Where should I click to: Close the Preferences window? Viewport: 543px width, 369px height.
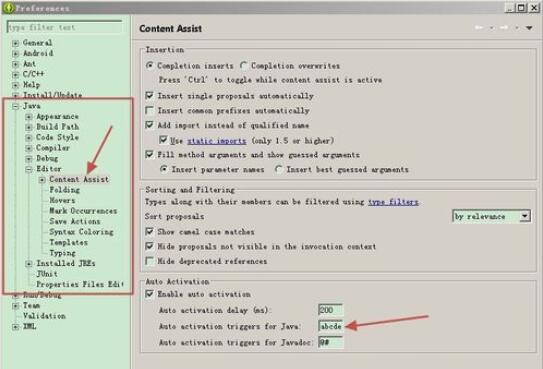pos(534,8)
